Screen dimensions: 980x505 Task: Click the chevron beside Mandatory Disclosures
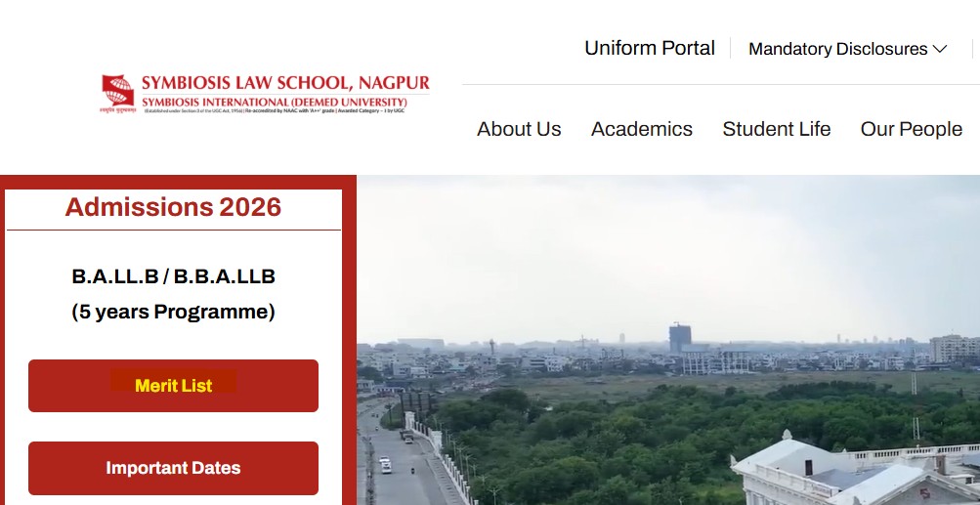[x=940, y=49]
